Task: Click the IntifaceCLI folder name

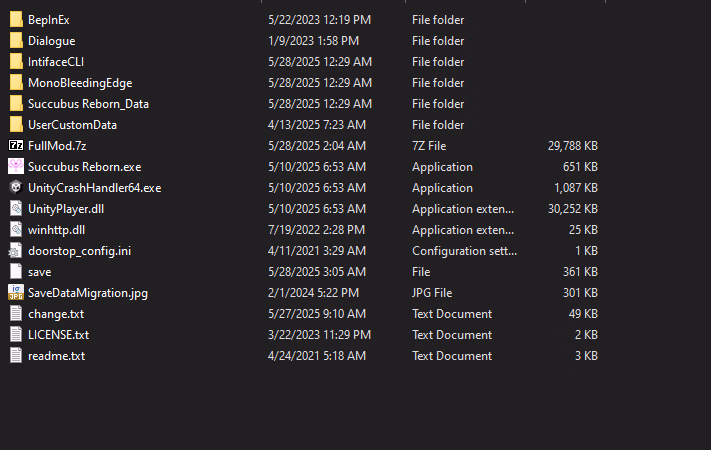Action: point(56,62)
